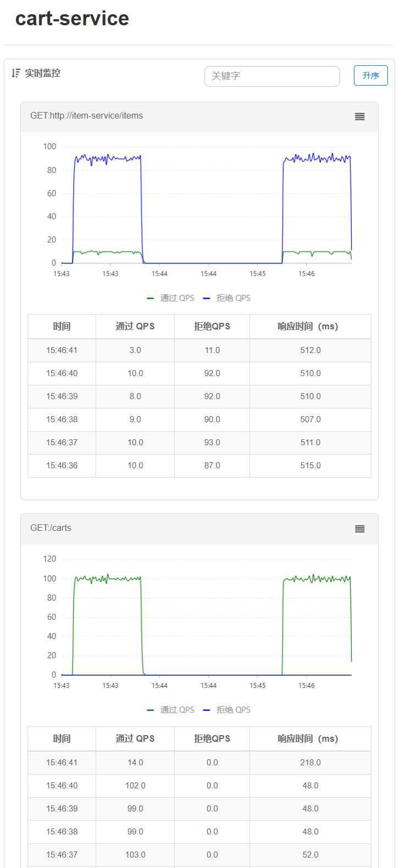This screenshot has height=868, width=411.
Task: Open the menu icon on the item-service/items card
Action: click(x=359, y=116)
